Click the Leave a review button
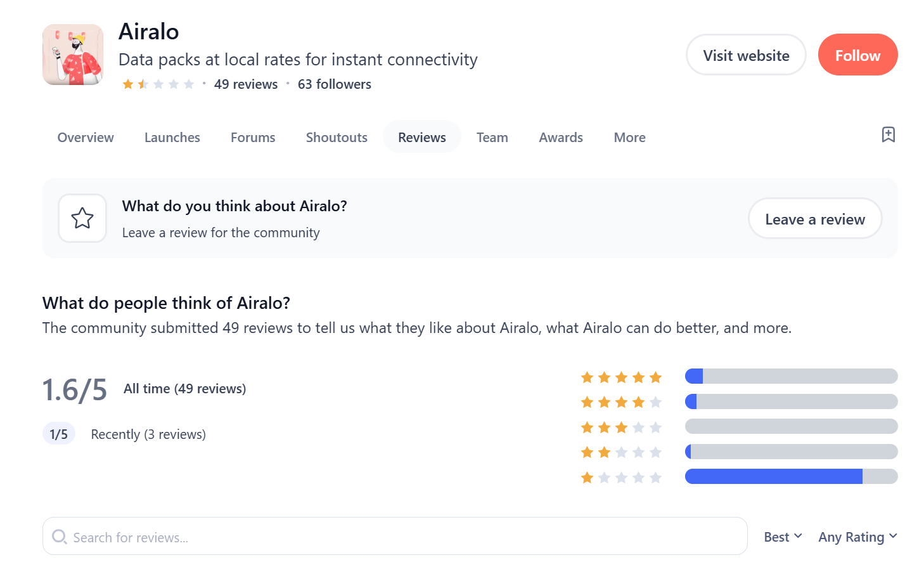 (814, 219)
